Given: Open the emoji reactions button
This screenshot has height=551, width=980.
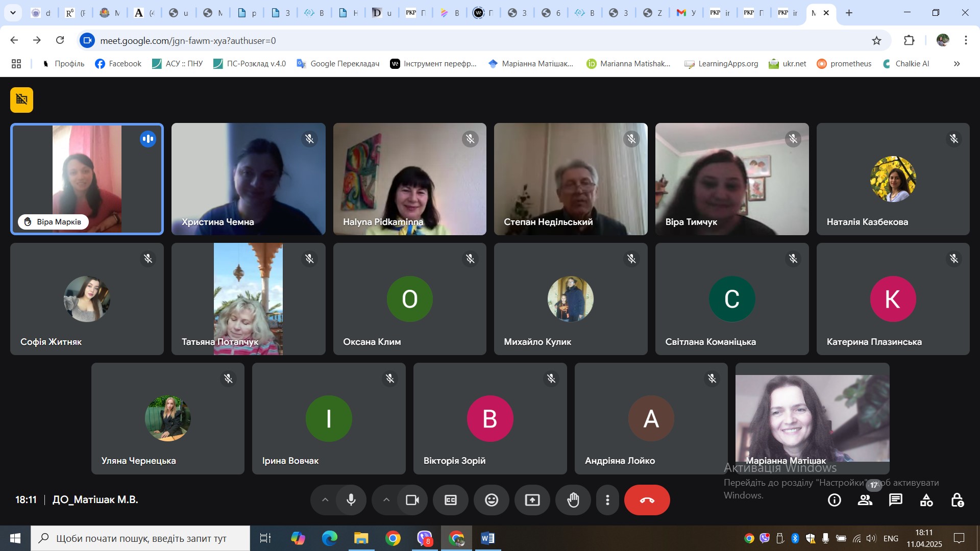Looking at the screenshot, I should [491, 500].
